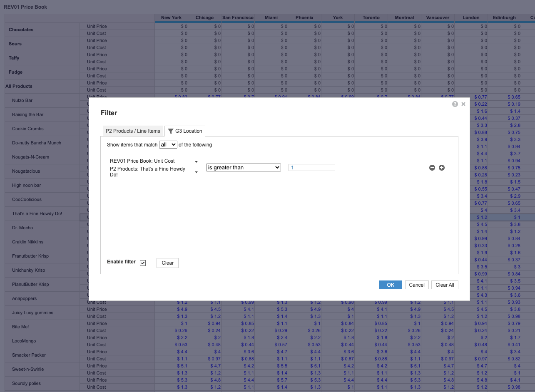Image resolution: width=535 pixels, height=392 pixels.
Task: Select the Fudge row label
Action: [15, 72]
